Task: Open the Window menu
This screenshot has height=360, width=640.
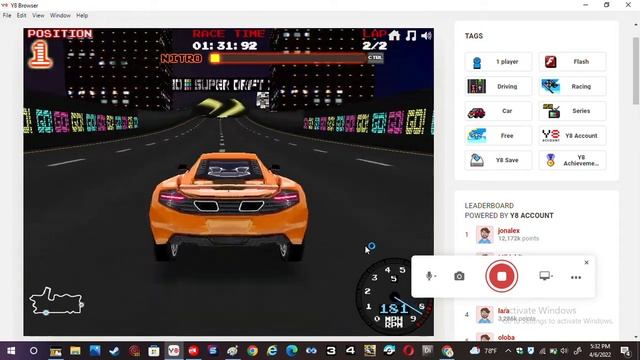Action: point(60,16)
